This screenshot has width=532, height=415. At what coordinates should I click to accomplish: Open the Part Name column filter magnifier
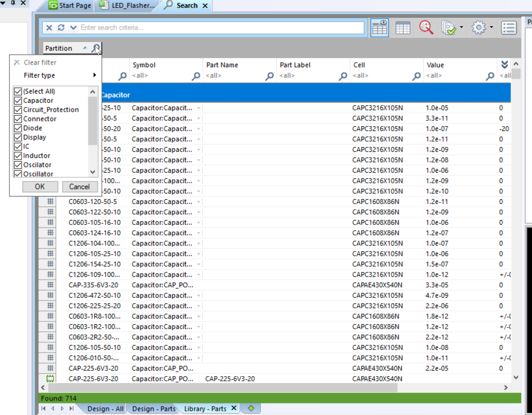[x=270, y=76]
